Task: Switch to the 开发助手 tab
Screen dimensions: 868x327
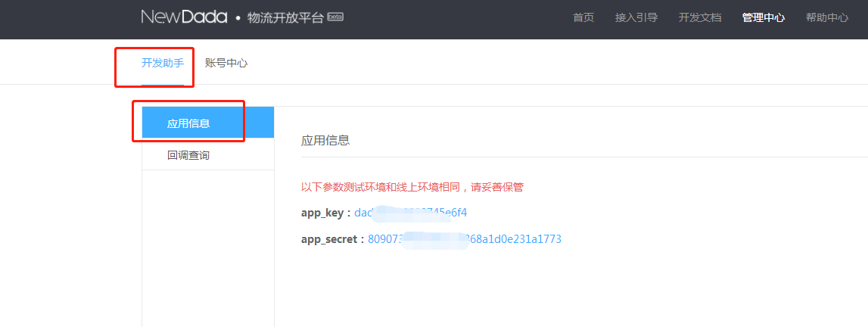Action: click(x=162, y=63)
